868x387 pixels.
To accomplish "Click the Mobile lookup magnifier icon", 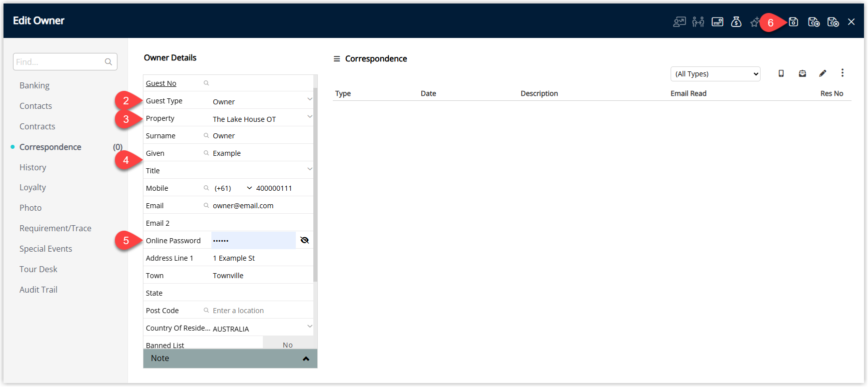I will coord(206,188).
